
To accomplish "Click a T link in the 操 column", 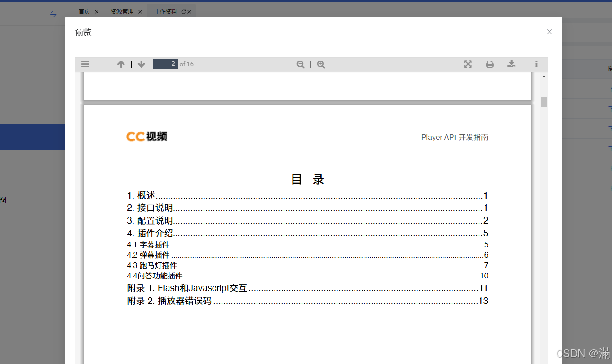I will pos(610,88).
